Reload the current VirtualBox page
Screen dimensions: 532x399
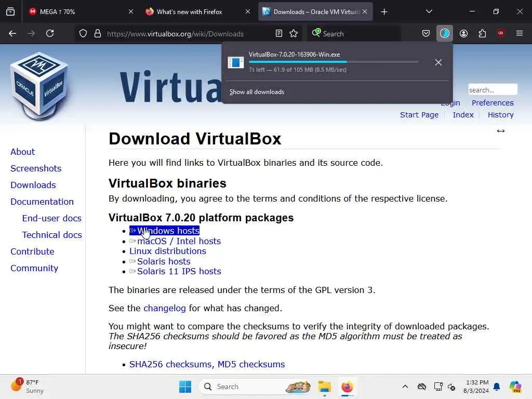point(50,33)
